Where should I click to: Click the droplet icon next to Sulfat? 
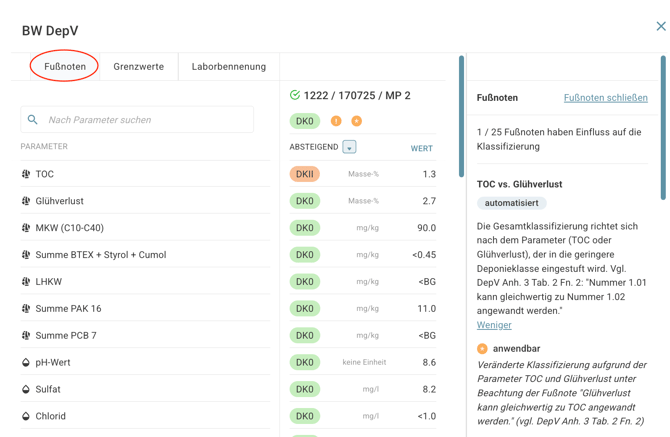[26, 389]
